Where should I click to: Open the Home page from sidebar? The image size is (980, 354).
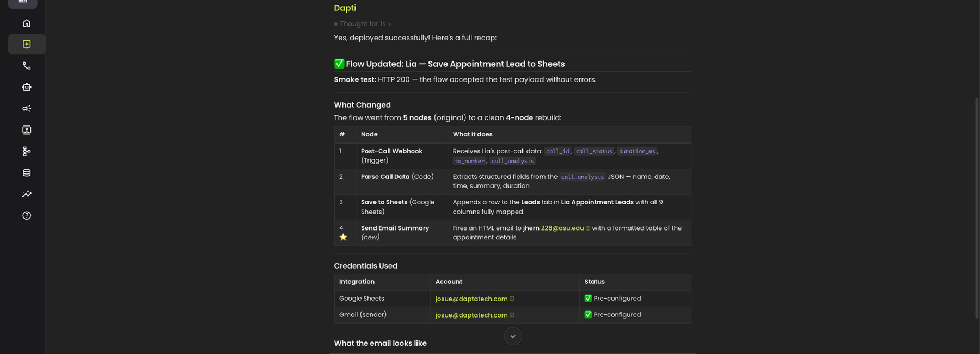tap(27, 23)
